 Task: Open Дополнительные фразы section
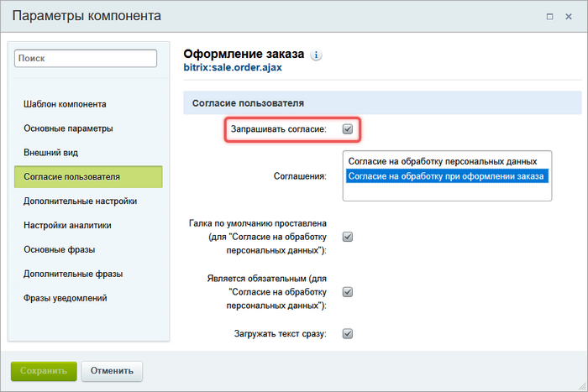[x=73, y=274]
